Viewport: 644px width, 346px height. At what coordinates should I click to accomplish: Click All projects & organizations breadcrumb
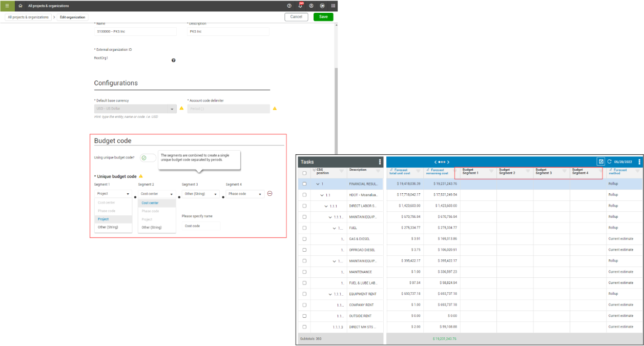(x=28, y=17)
